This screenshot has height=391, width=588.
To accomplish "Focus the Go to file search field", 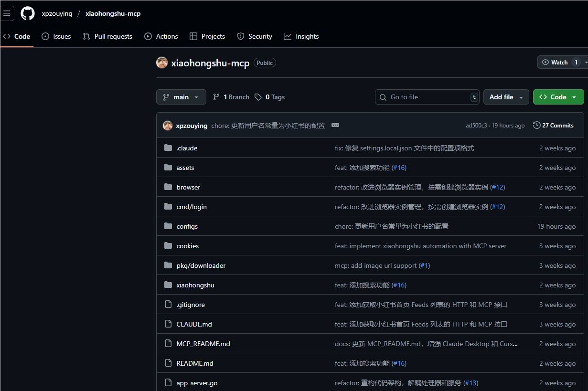I will [428, 97].
